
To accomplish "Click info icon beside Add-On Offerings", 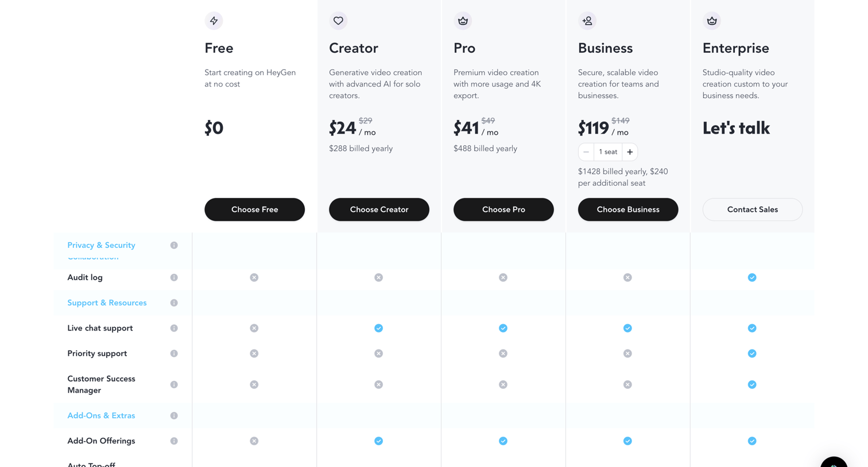I will pos(174,441).
